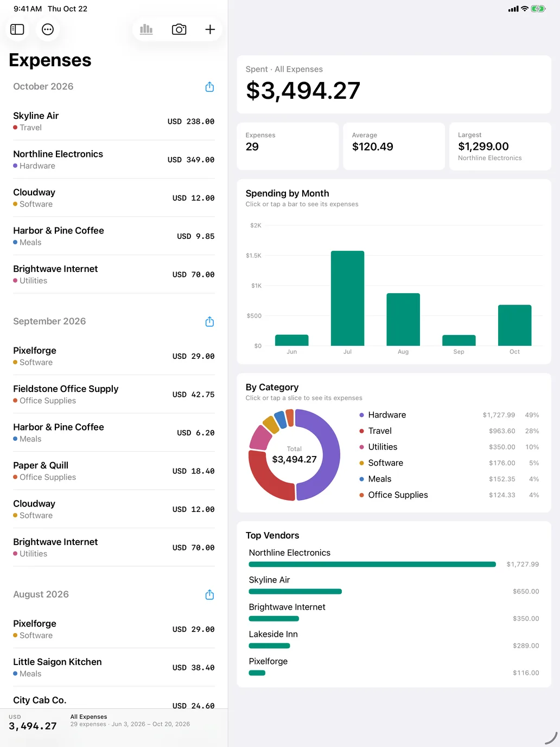Tap the donut chart Total center label

tap(294, 455)
